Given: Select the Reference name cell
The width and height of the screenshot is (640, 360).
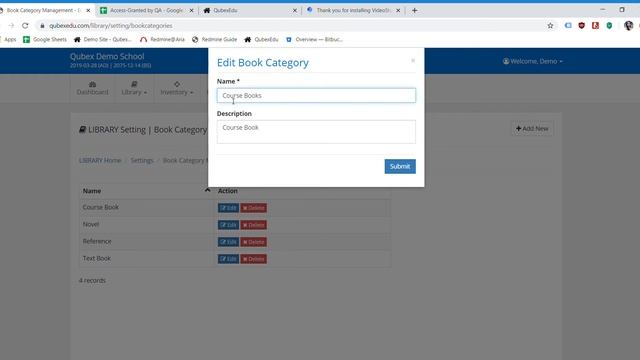Looking at the screenshot, I should (148, 242).
